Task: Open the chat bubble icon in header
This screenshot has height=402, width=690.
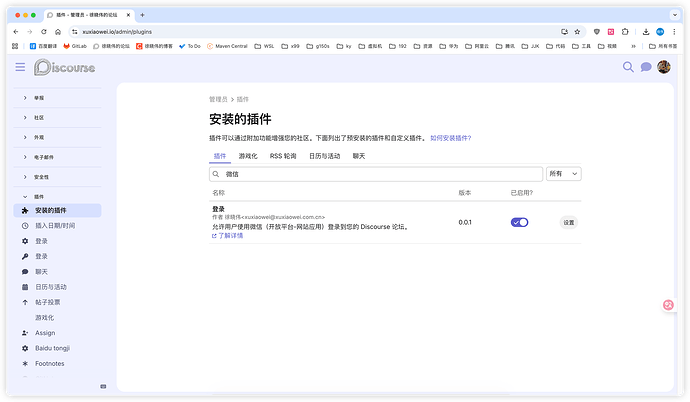Action: pyautogui.click(x=646, y=67)
